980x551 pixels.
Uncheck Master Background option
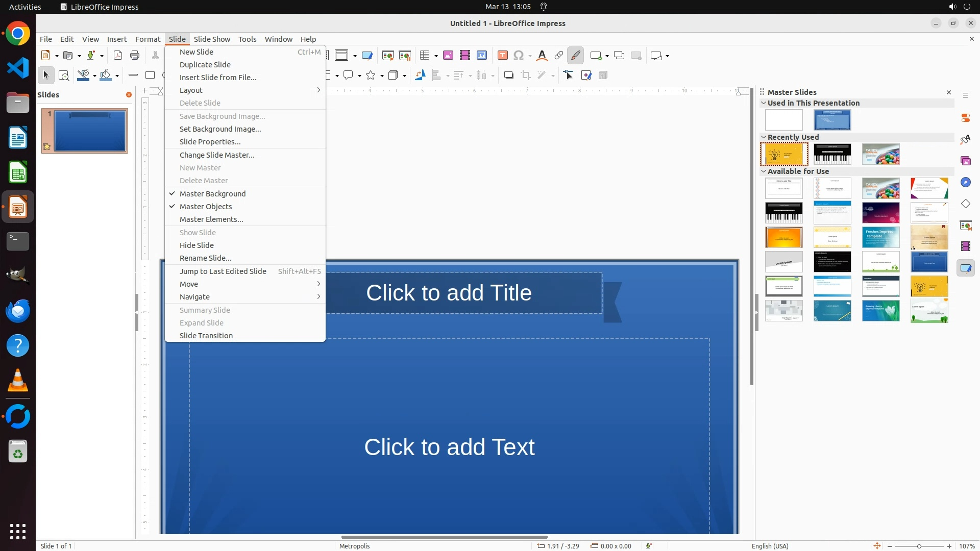[x=212, y=194]
